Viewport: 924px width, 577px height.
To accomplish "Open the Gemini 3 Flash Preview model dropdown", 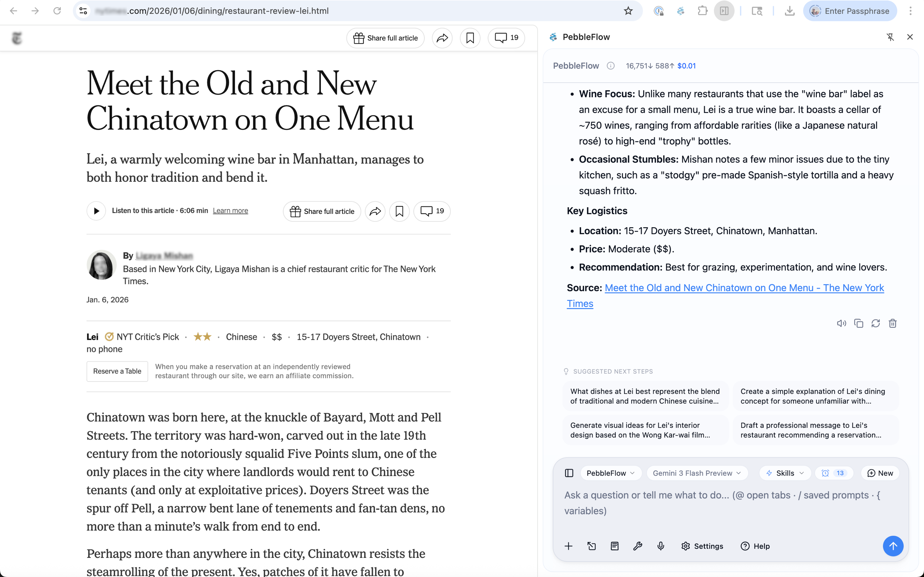I will coord(697,473).
